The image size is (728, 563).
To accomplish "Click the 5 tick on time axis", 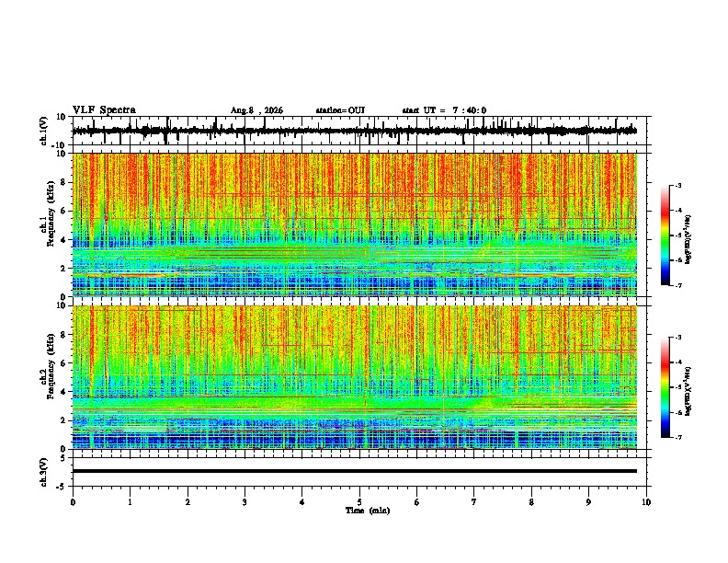I will [x=359, y=502].
